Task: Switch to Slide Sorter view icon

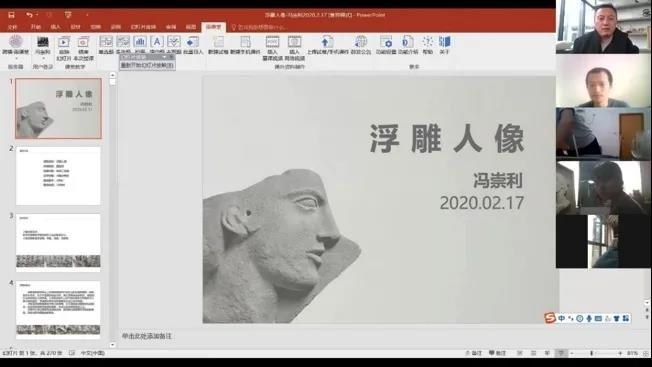Action: (533, 353)
